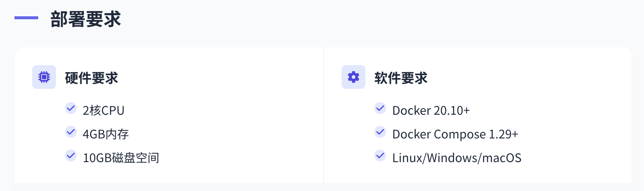This screenshot has height=191, width=644.
Task: Click the checkmark beside 10GB磁盘空间
Action: tap(71, 155)
